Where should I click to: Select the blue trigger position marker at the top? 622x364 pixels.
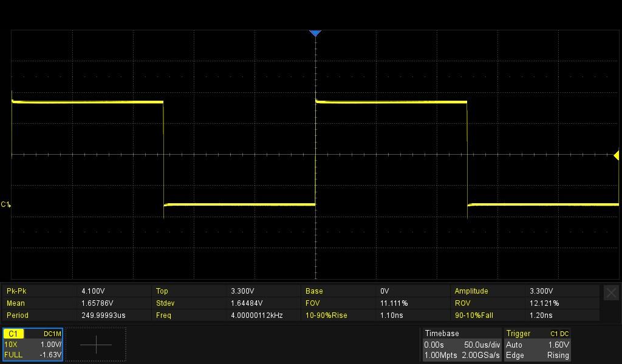point(315,33)
